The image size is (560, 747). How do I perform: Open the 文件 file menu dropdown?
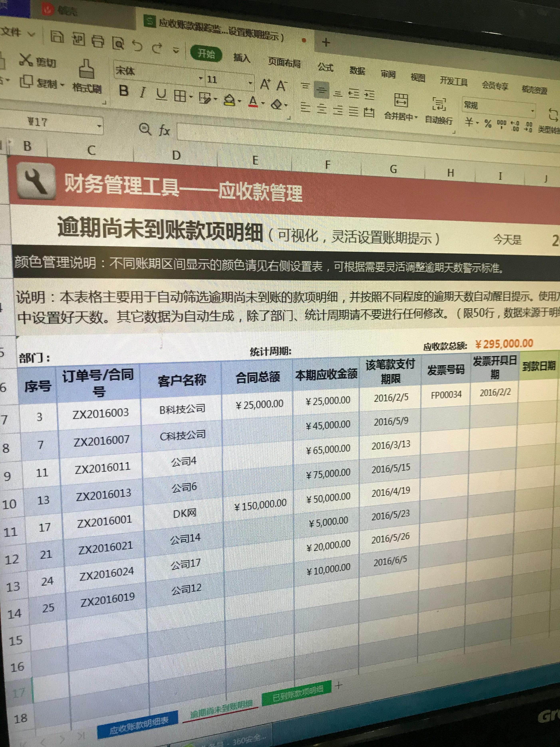pyautogui.click(x=18, y=32)
